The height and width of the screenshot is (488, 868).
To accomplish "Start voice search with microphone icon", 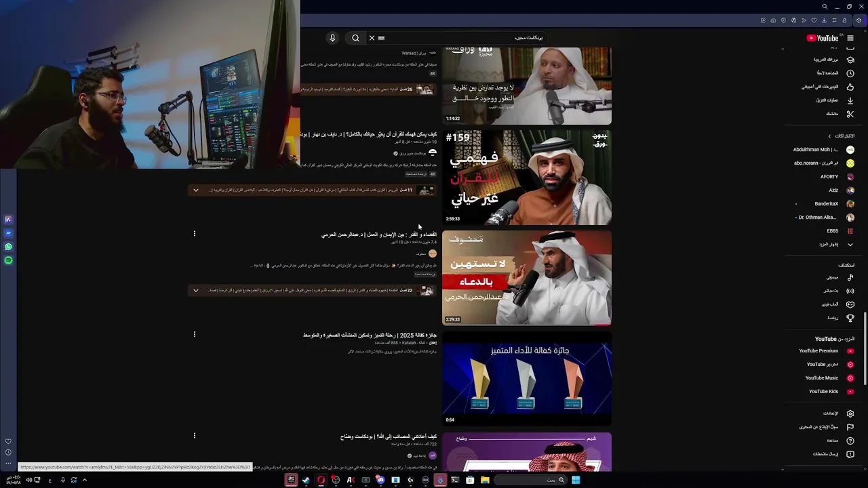I will coord(332,38).
